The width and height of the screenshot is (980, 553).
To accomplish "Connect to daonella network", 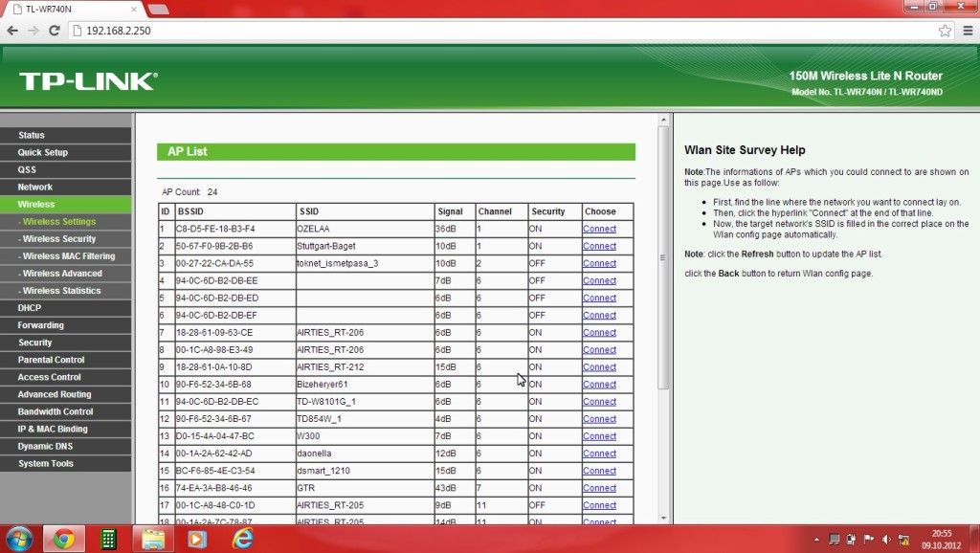I will [599, 453].
